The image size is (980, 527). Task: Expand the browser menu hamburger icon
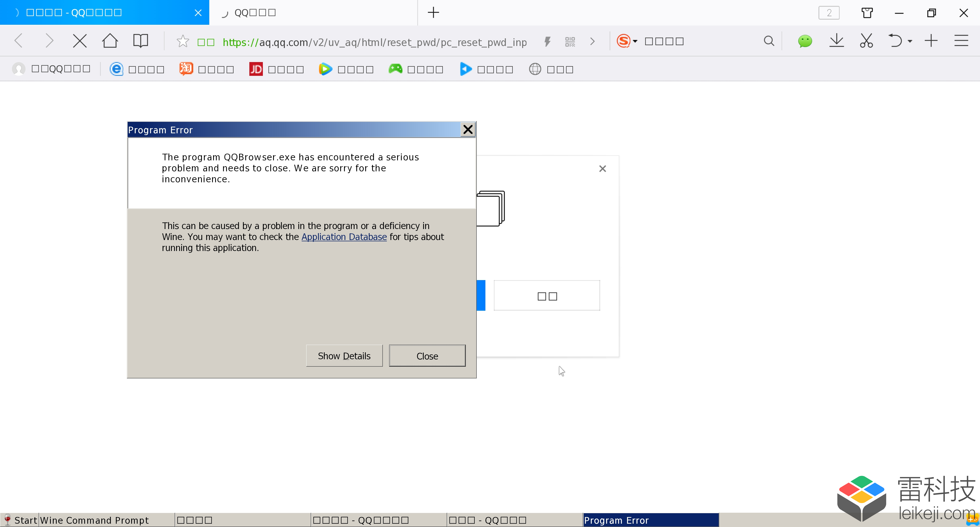[962, 41]
